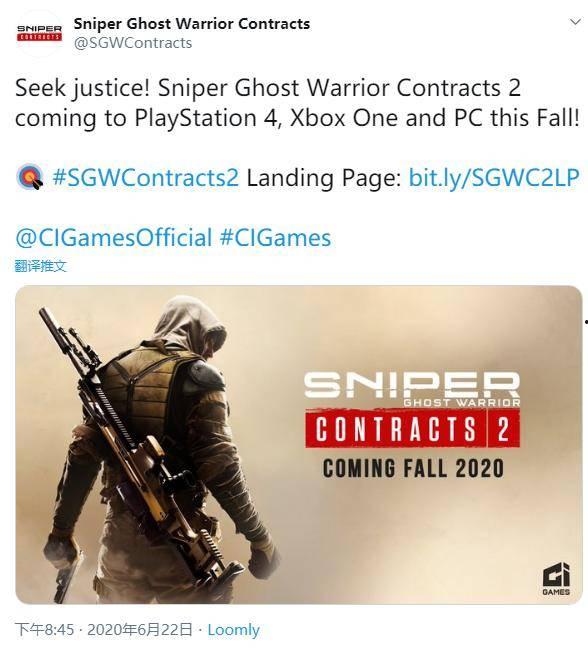Open the #CIGames hashtag
The width and height of the screenshot is (588, 653).
[275, 237]
